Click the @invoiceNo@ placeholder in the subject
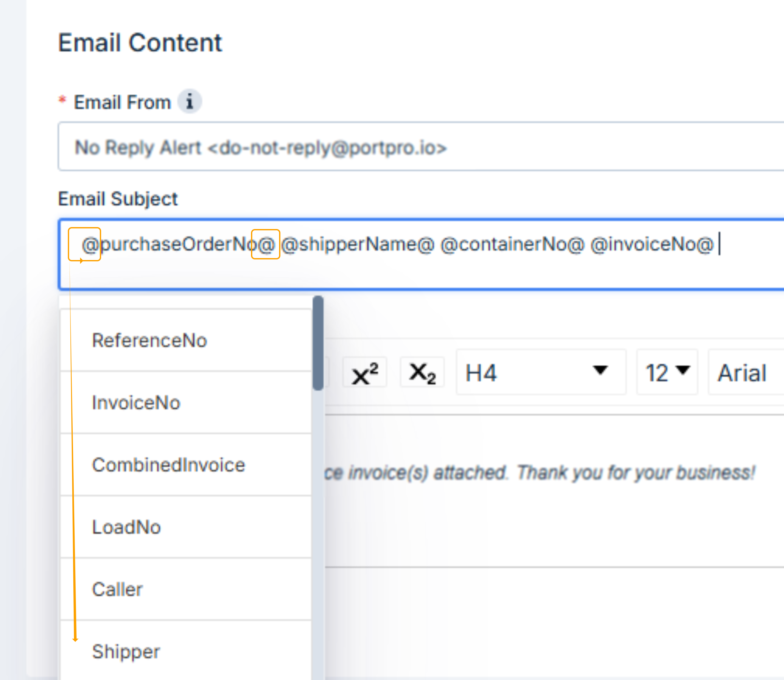 652,244
